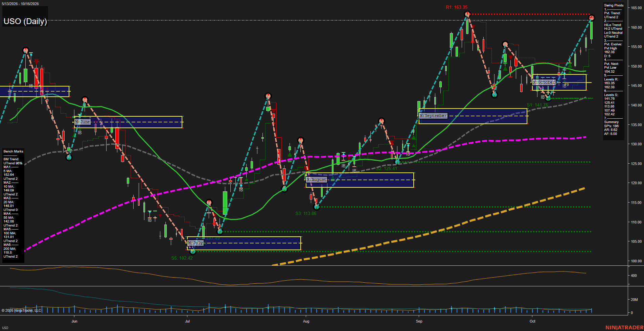644x331 pixels.
Task: Select the M:July monthly range box label
Action: tap(195, 243)
